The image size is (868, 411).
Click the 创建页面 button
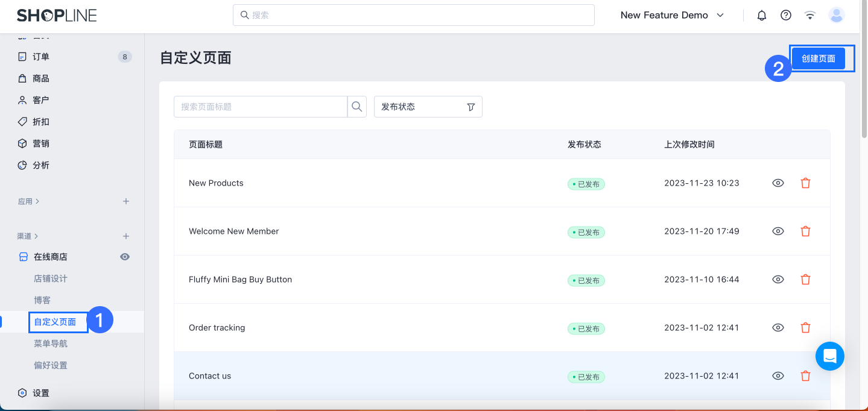pos(818,58)
